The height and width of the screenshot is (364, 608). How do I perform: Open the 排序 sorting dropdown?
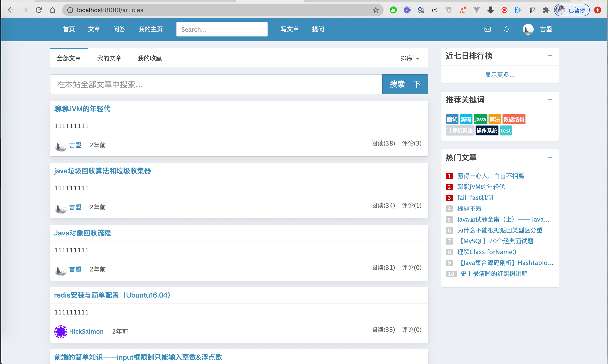[x=410, y=58]
